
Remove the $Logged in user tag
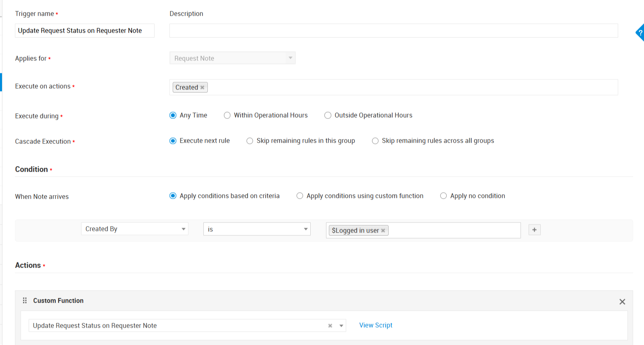[x=383, y=231]
